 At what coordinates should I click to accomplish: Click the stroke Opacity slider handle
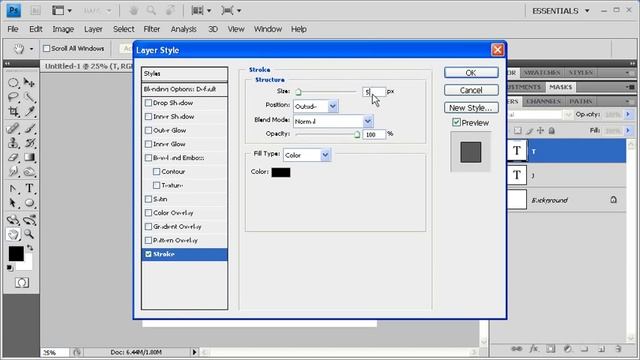pyautogui.click(x=357, y=135)
